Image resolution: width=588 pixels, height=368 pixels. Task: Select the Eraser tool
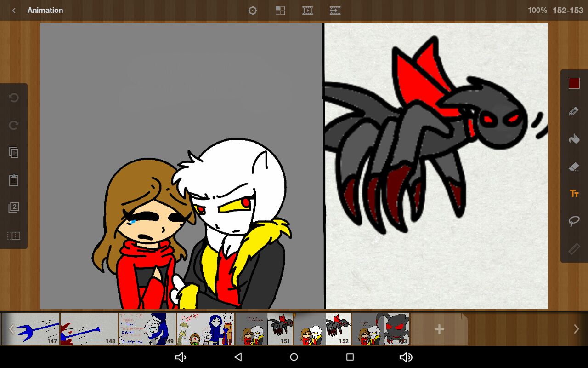574,166
